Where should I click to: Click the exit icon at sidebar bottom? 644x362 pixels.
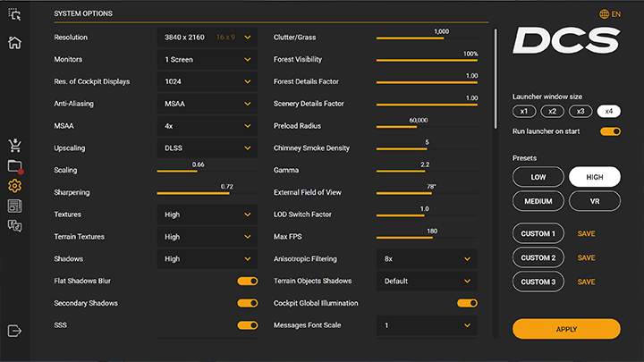tap(14, 330)
